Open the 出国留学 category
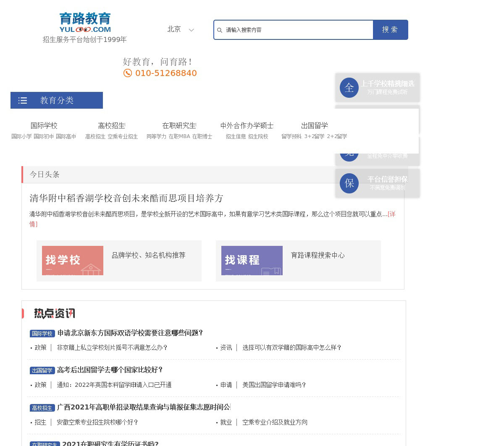 tap(314, 125)
